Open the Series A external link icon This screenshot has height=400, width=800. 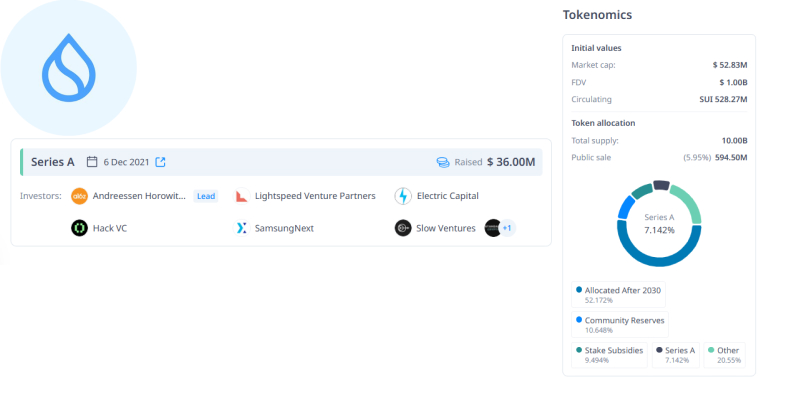tap(160, 162)
